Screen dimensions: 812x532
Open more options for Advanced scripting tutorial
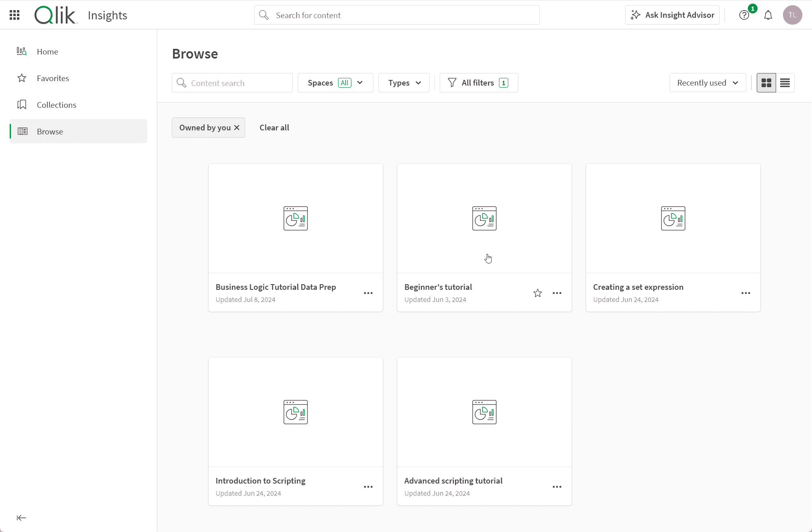(557, 487)
